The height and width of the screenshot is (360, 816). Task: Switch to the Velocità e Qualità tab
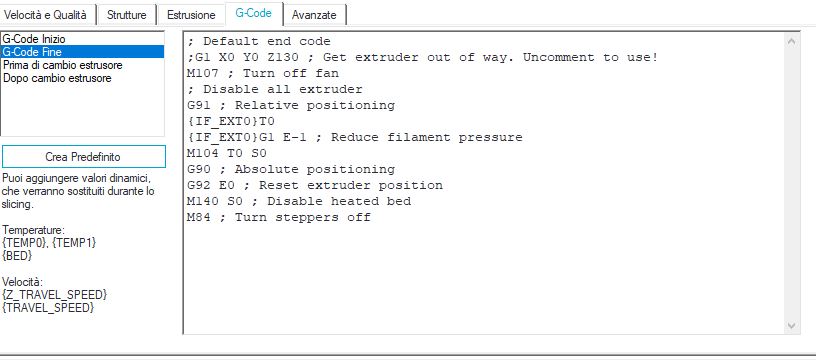click(48, 15)
